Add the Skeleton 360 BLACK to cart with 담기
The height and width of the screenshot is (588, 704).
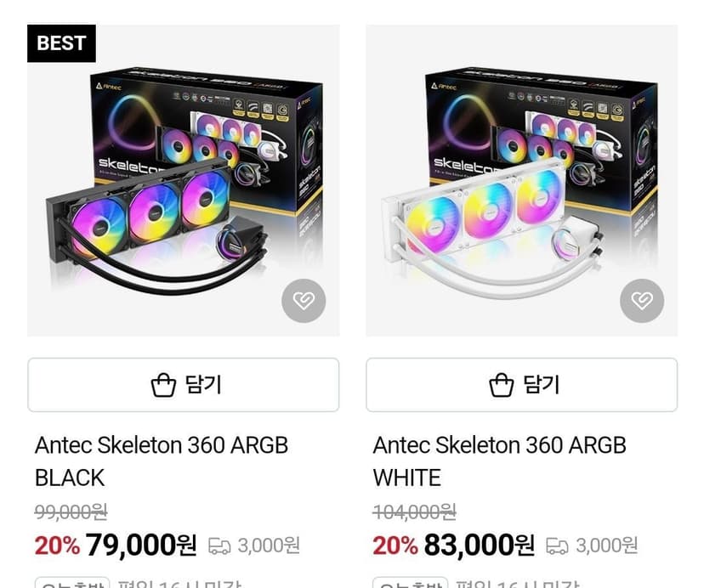183,385
